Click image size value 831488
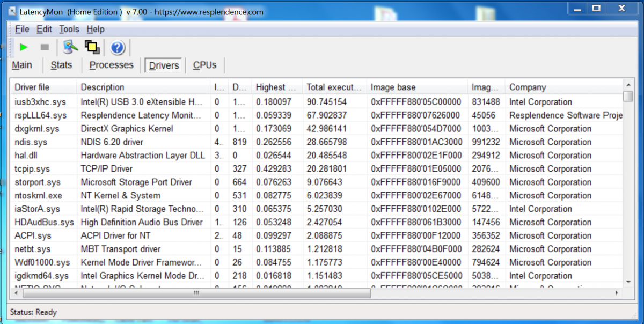Image resolution: width=644 pixels, height=324 pixels. coord(486,102)
